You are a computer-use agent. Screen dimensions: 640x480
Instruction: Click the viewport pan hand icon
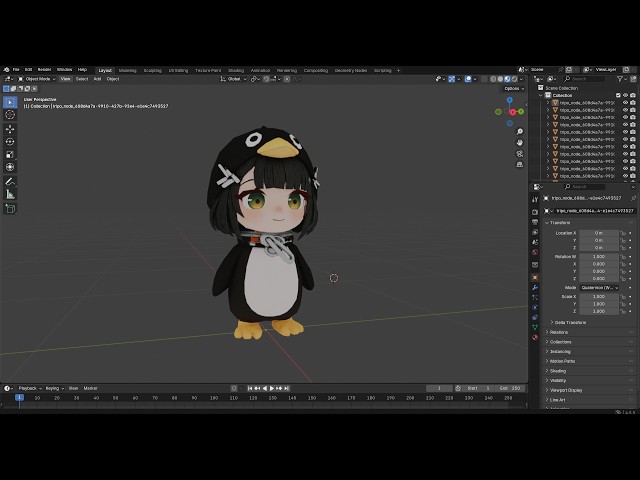(x=520, y=142)
